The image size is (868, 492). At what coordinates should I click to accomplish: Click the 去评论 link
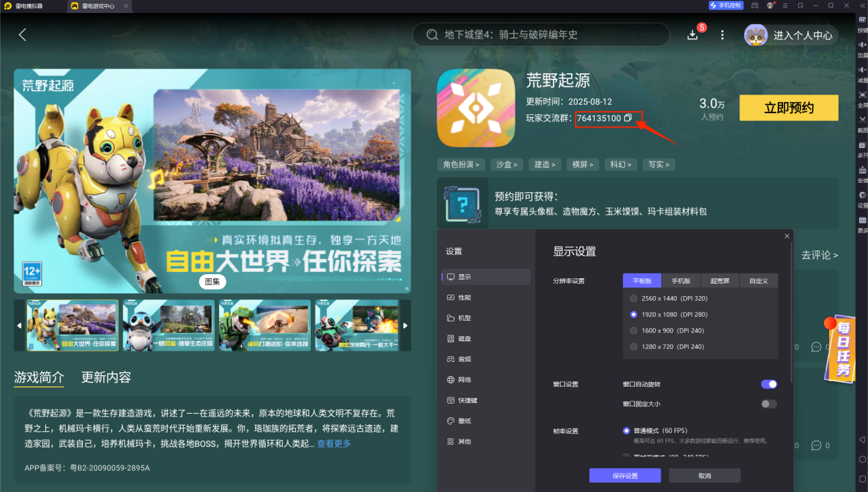click(x=819, y=255)
